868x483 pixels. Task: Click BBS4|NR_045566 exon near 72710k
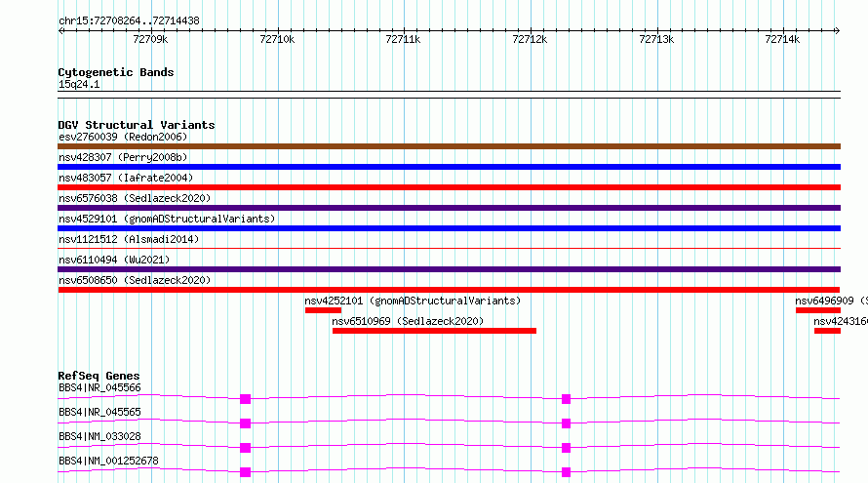[x=245, y=399]
